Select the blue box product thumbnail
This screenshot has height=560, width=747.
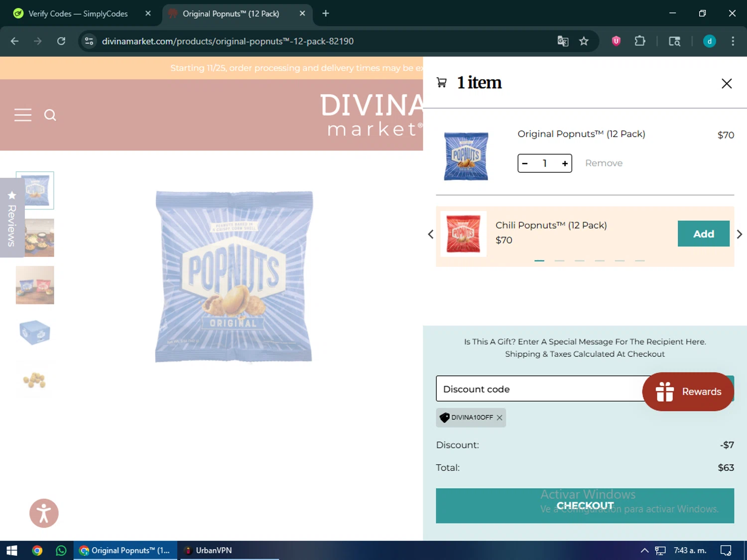pos(35,333)
